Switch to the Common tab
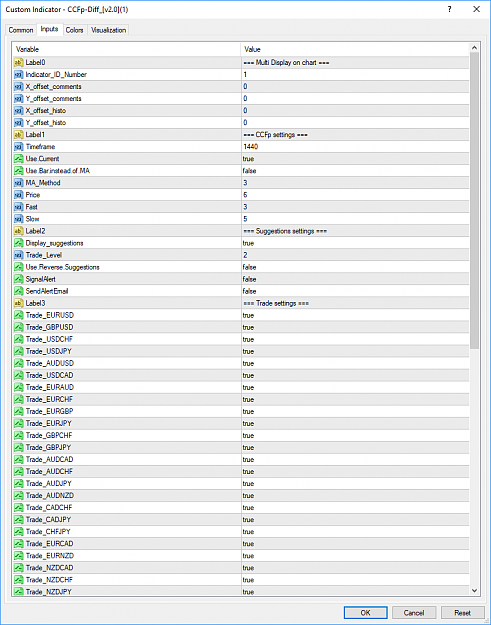 (21, 30)
